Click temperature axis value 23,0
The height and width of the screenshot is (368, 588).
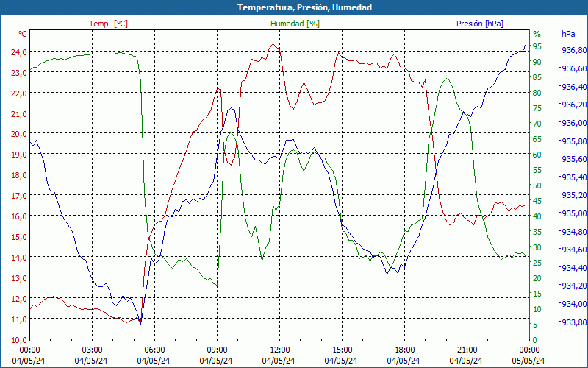coord(19,73)
